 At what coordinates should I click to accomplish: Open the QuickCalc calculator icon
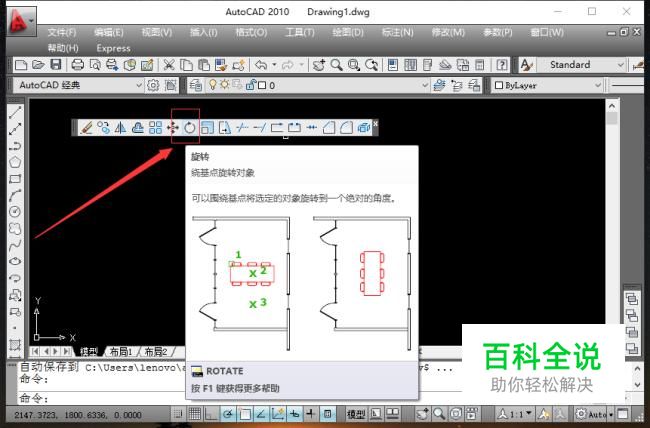pyautogui.click(x=480, y=65)
